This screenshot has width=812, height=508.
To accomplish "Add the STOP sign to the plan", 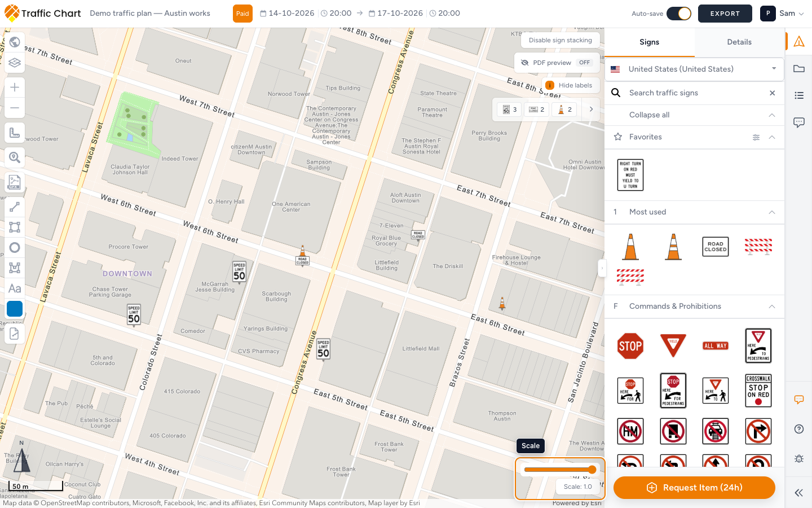I will click(630, 346).
